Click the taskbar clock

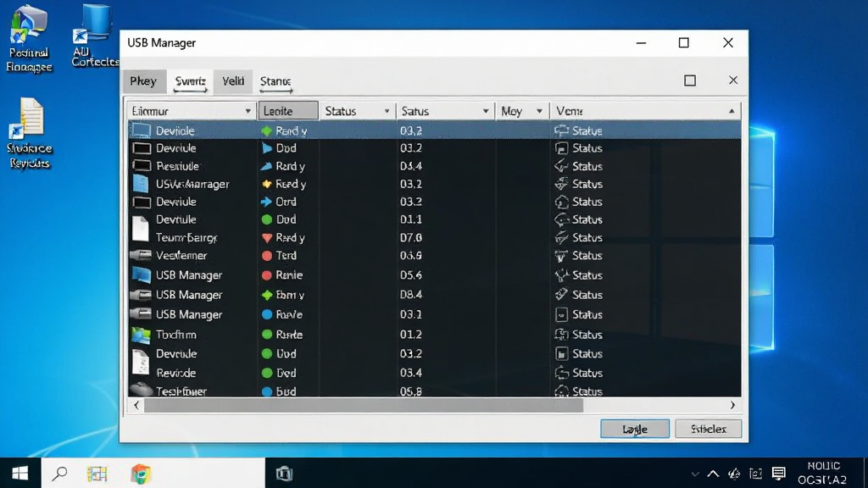tap(822, 473)
